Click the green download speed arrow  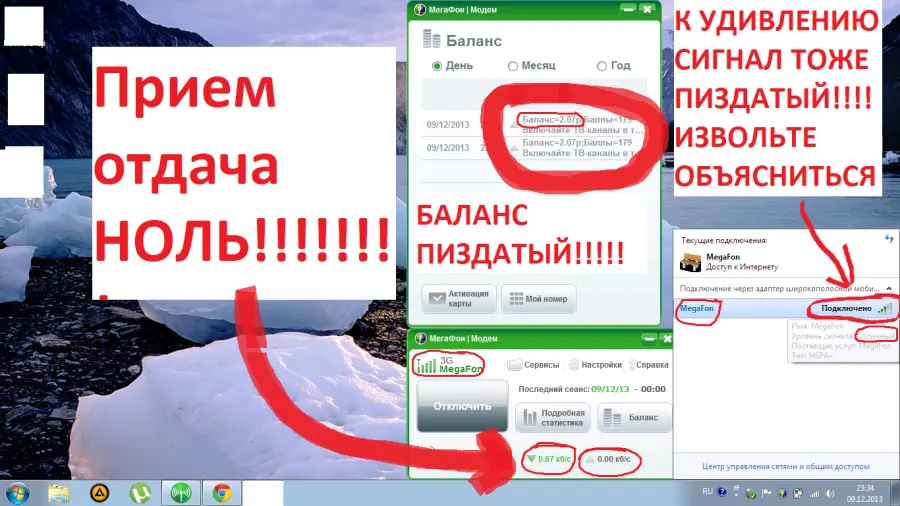click(x=531, y=459)
